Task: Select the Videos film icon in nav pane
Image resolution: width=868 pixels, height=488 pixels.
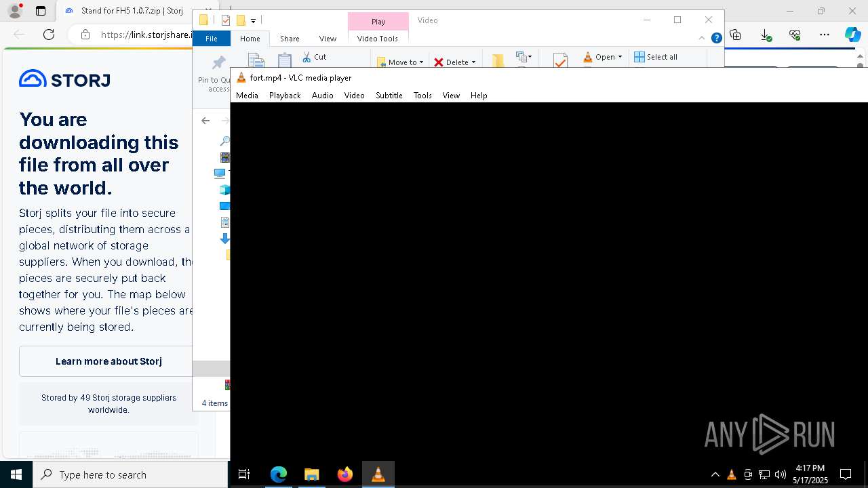Action: click(224, 157)
